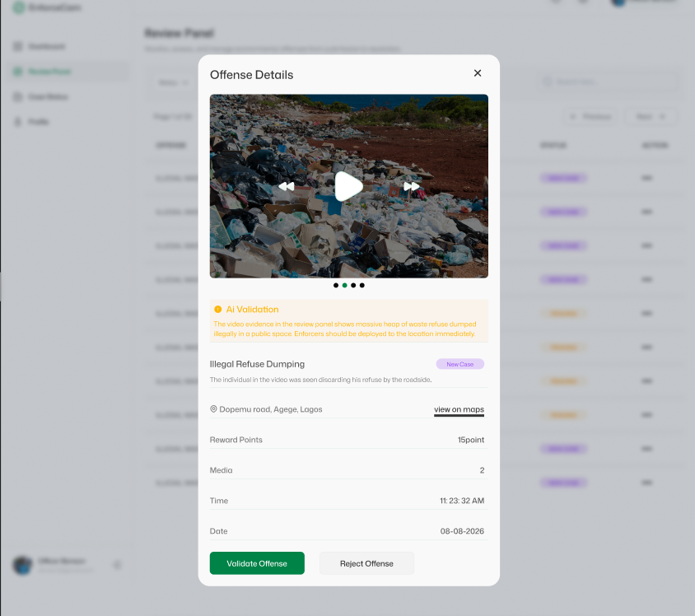Close the Offense Details dialog
The height and width of the screenshot is (616, 695).
pyautogui.click(x=478, y=73)
